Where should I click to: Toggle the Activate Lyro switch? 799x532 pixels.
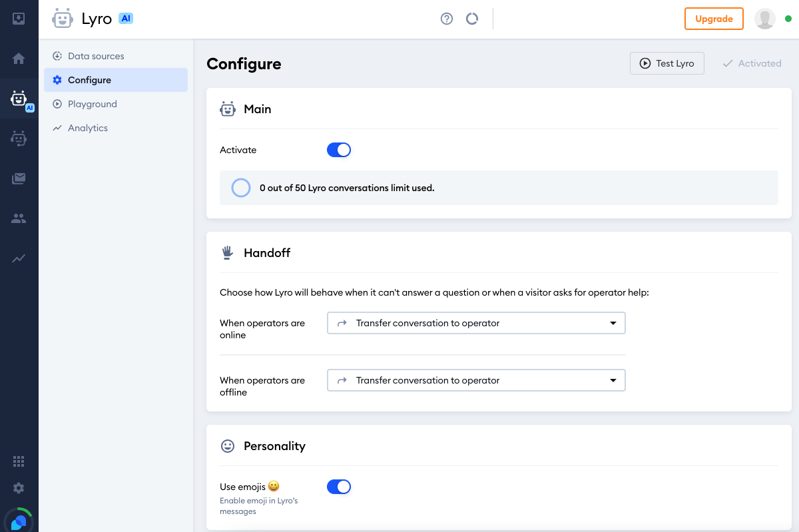[x=339, y=150]
